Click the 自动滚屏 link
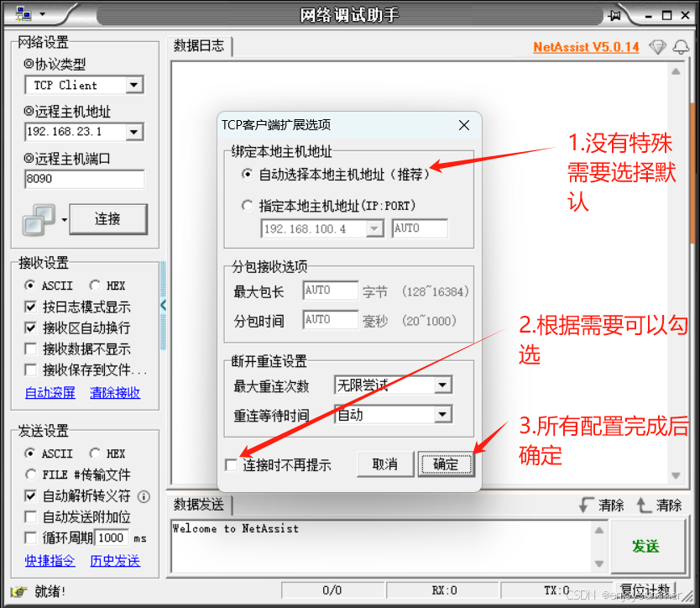The image size is (700, 608). pos(50,393)
